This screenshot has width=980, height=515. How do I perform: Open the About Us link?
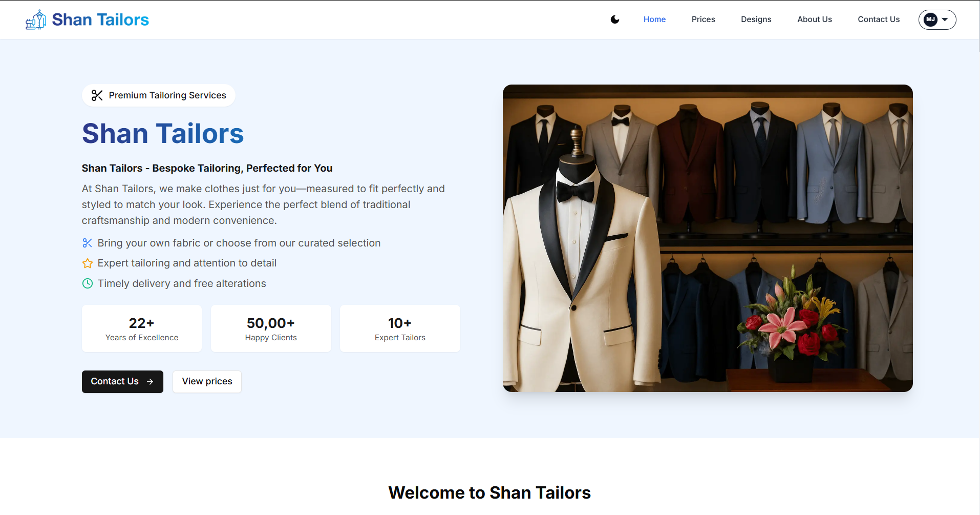coord(814,19)
